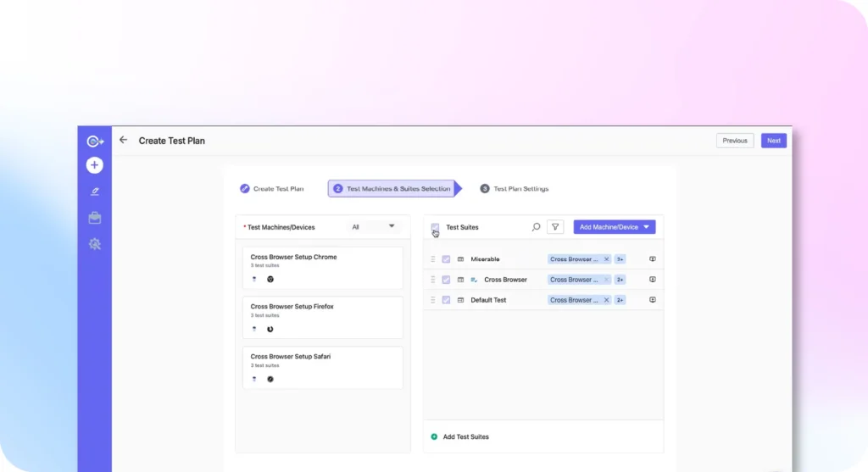Uncheck the Miserable test suite checkbox

pyautogui.click(x=446, y=259)
